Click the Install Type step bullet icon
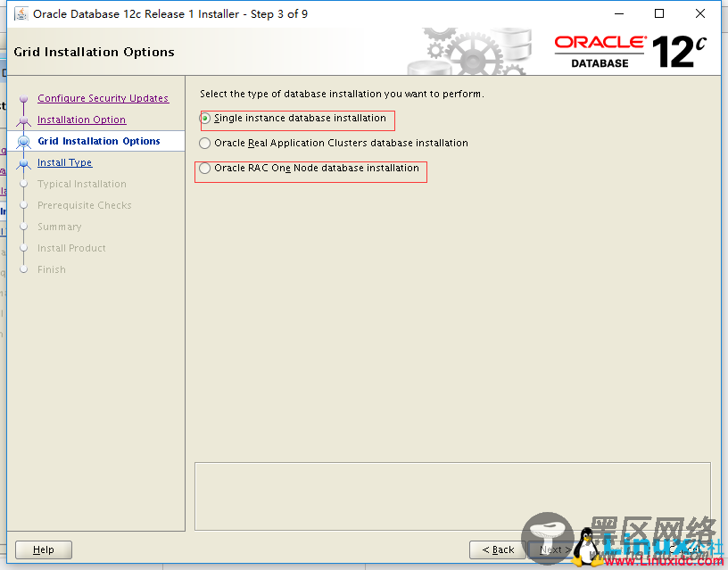This screenshot has height=570, width=728. pyautogui.click(x=24, y=163)
